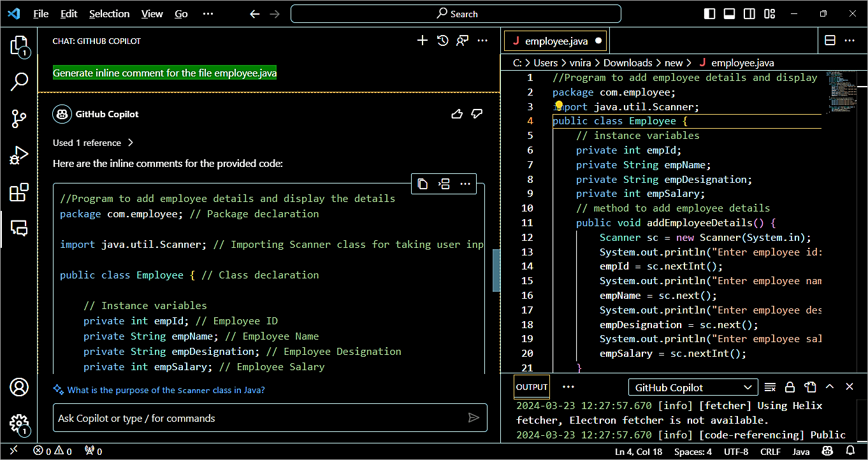The height and width of the screenshot is (460, 868).
Task: Select the employee.java editor tab
Action: (x=555, y=41)
